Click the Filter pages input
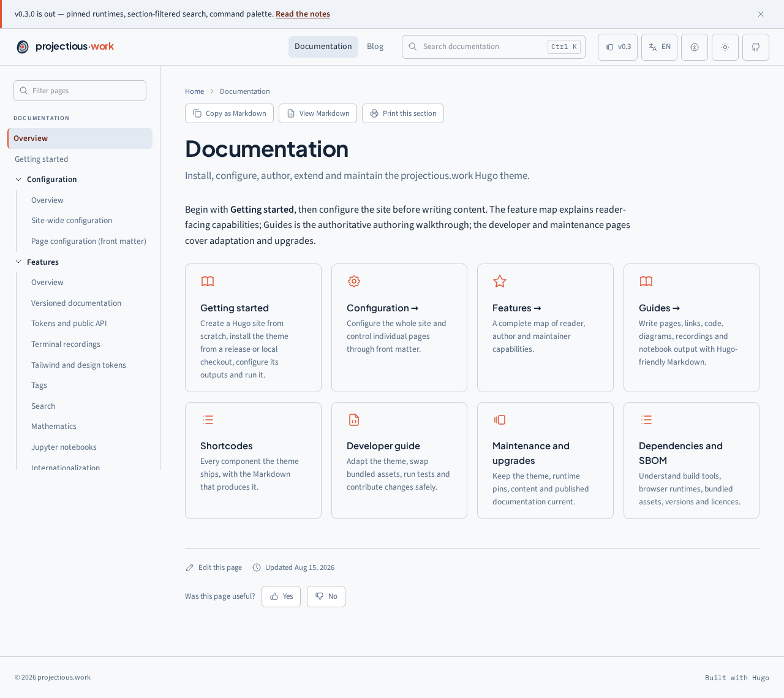This screenshot has height=698, width=784. click(x=80, y=91)
